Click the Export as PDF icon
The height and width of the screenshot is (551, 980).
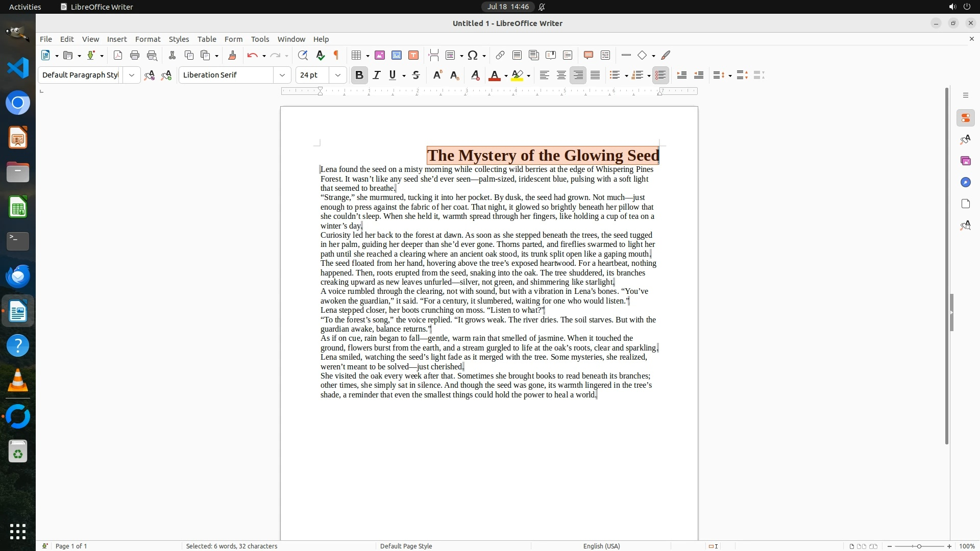point(118,55)
